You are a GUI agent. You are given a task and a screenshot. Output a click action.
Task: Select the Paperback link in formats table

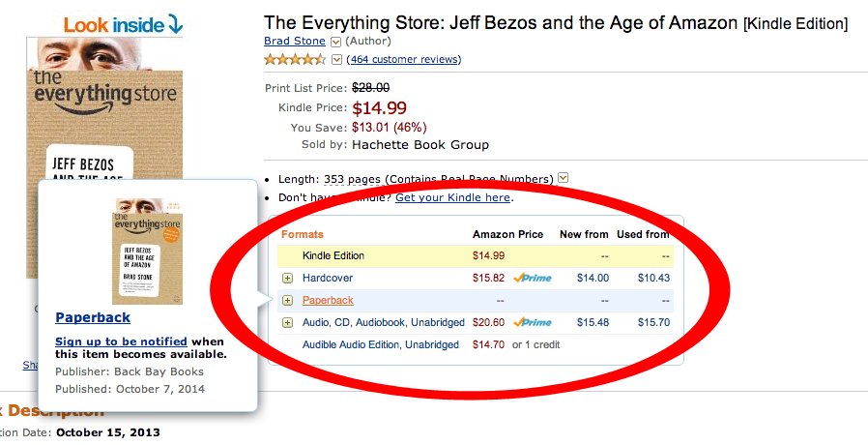(x=328, y=300)
